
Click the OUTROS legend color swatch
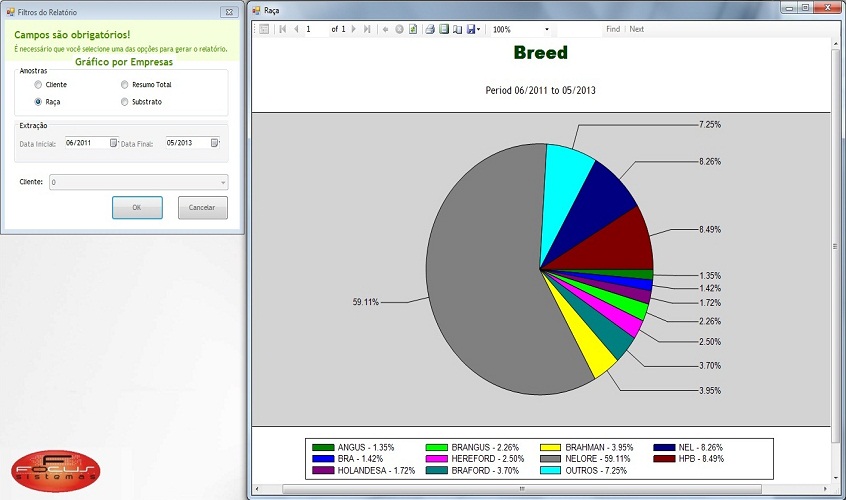click(550, 470)
